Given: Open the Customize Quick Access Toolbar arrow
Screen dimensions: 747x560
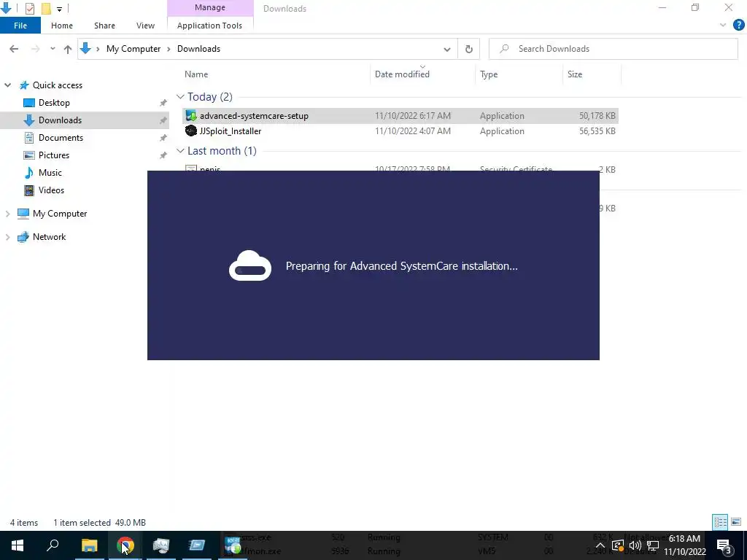Looking at the screenshot, I should pos(59,9).
